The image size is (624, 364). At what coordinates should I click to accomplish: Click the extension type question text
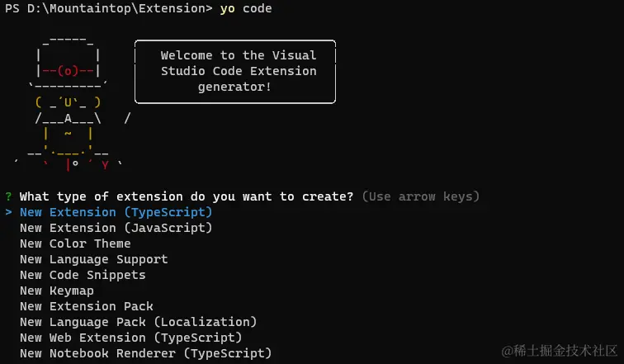pos(187,196)
